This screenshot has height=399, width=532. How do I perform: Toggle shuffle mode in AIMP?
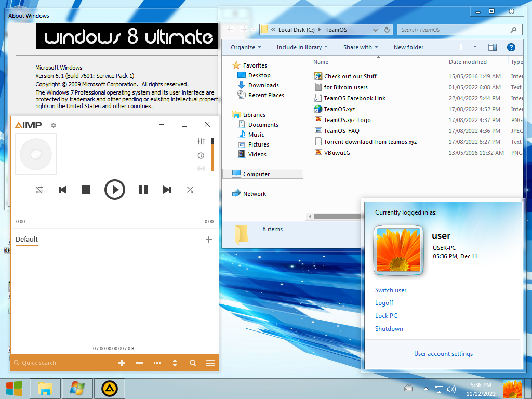[x=190, y=190]
